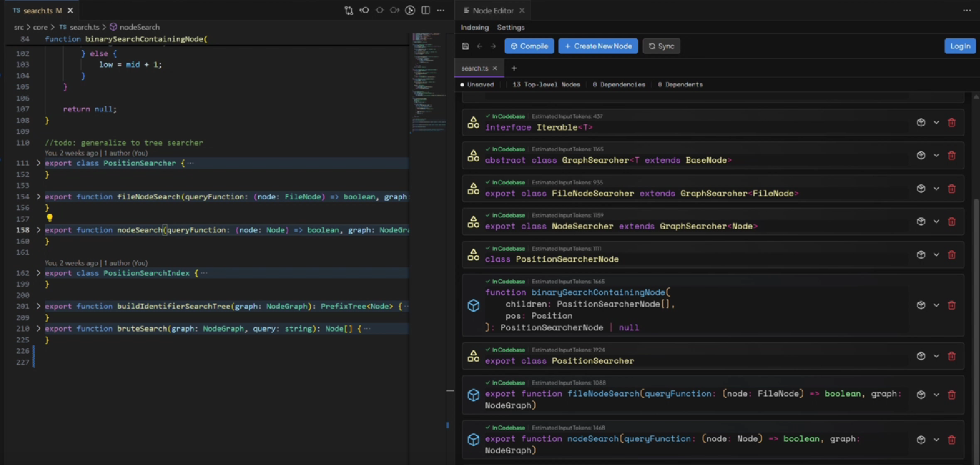This screenshot has width=980, height=465.
Task: Delete the PositionSearcherNode class node
Action: [951, 255]
